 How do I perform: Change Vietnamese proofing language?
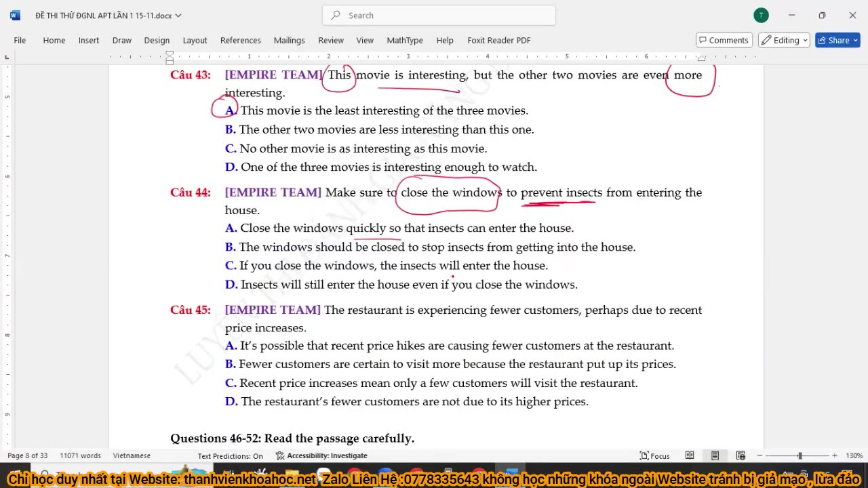coord(132,455)
